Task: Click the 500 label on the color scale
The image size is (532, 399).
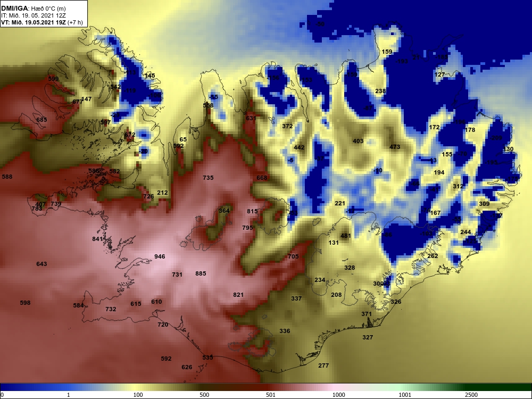Action: tap(204, 395)
